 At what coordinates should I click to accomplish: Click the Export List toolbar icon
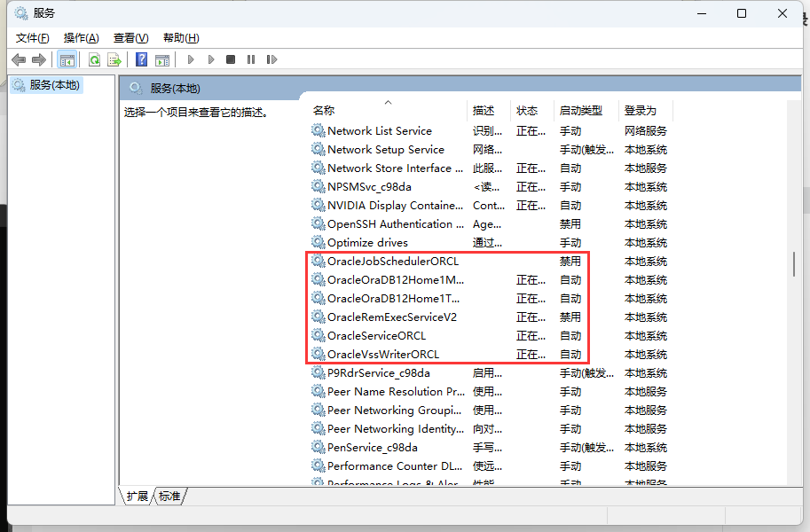pyautogui.click(x=114, y=60)
